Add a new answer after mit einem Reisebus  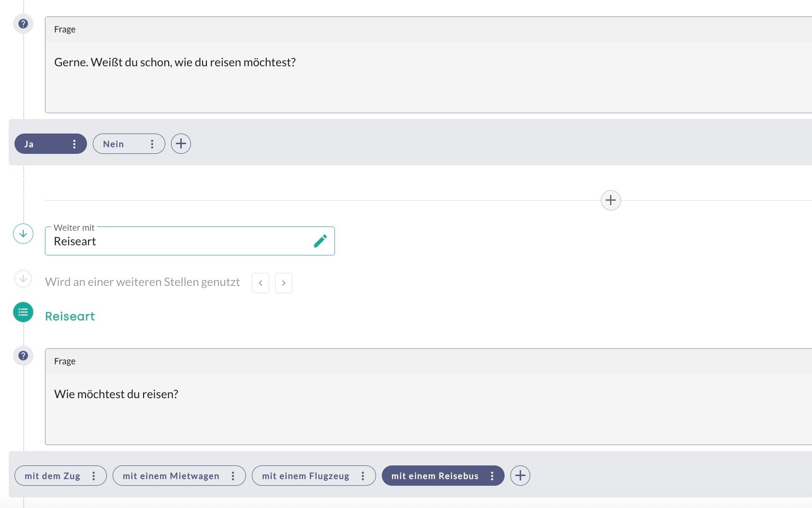pos(520,476)
